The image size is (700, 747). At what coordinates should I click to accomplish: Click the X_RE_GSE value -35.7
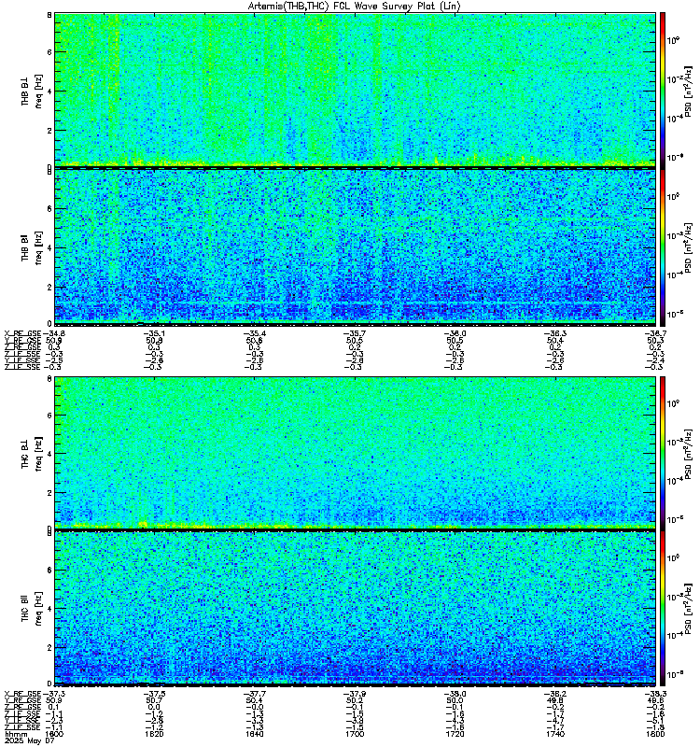(355, 333)
